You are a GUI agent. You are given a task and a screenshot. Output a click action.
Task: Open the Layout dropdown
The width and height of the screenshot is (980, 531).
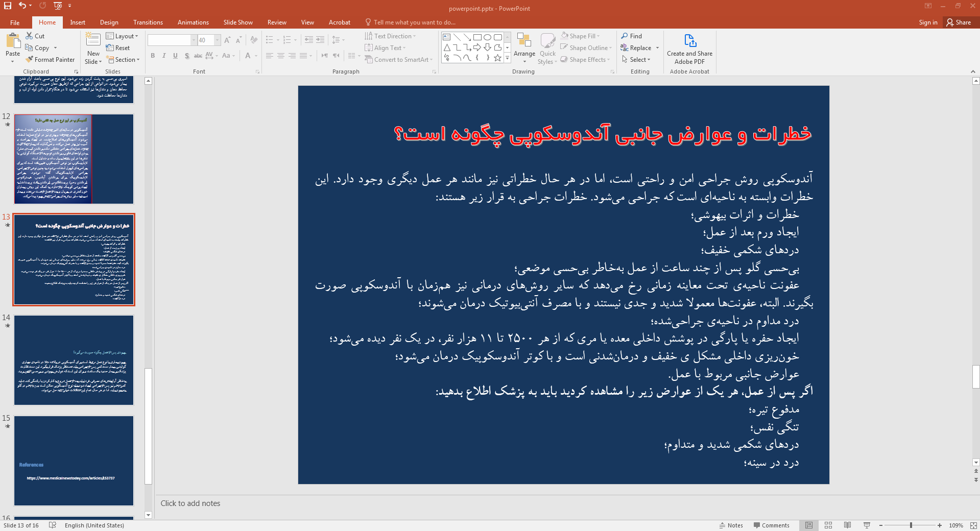(x=122, y=36)
